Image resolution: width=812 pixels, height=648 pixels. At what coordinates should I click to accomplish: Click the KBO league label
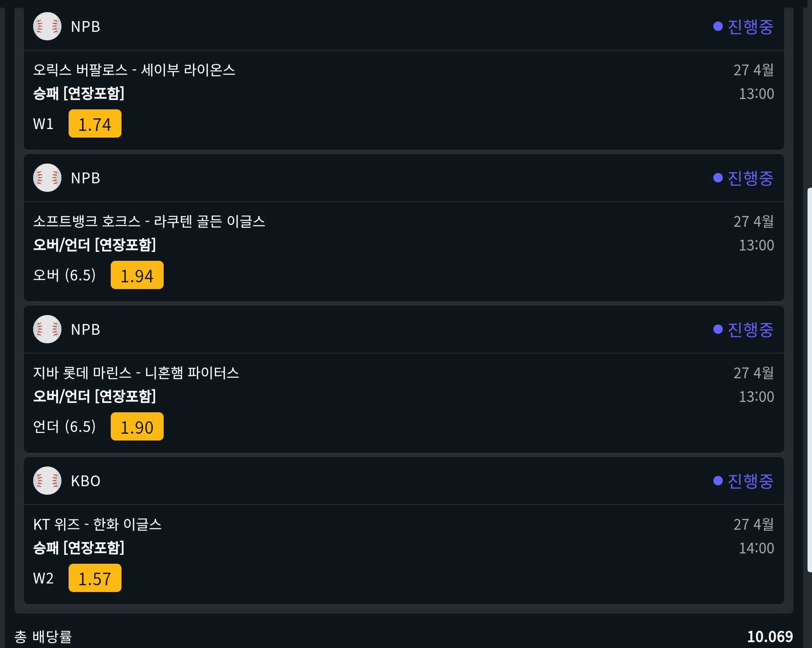tap(86, 481)
